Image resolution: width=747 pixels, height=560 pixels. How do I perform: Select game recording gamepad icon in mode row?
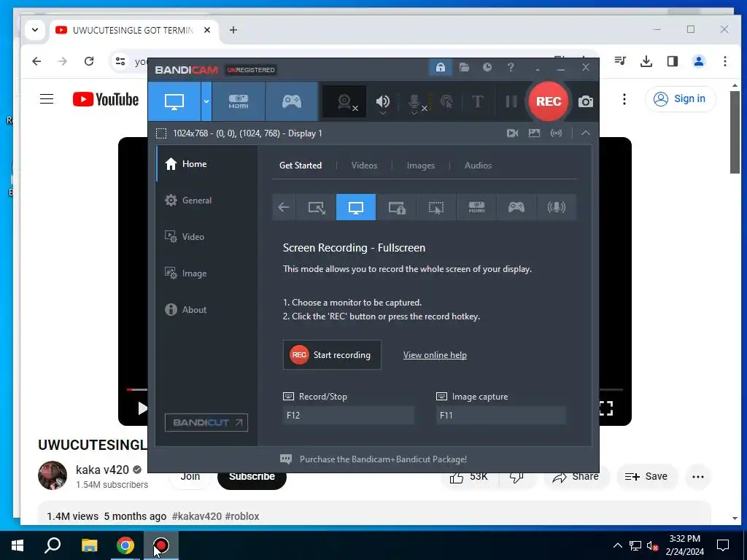(x=516, y=207)
